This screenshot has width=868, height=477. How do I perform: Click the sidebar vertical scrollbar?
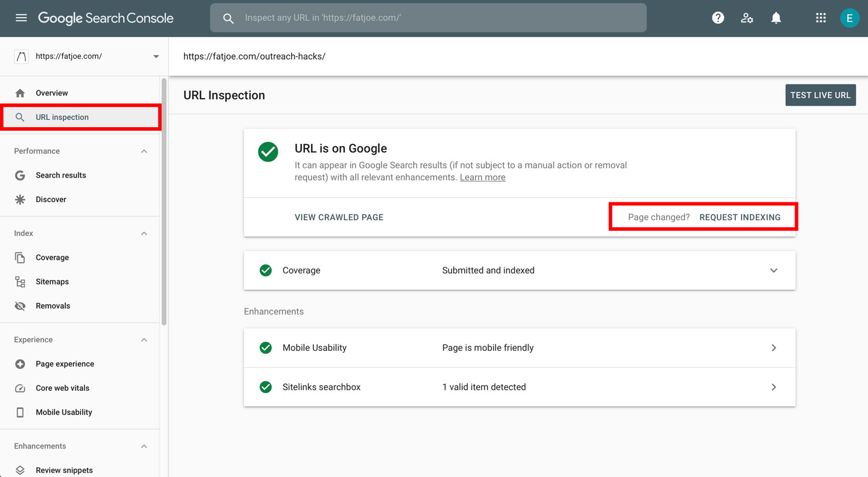[x=164, y=202]
